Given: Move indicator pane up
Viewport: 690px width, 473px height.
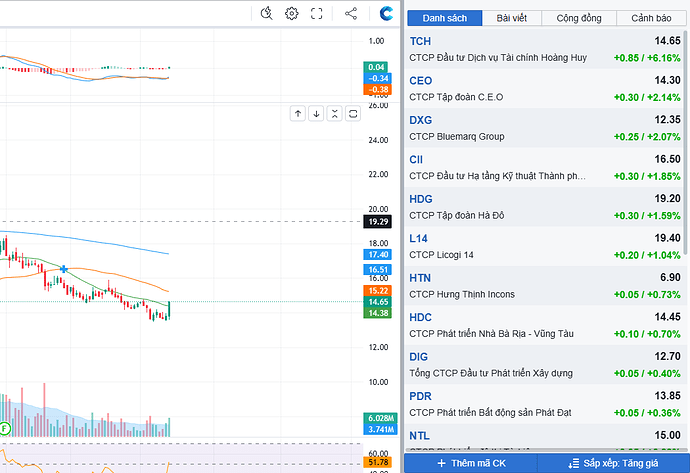Looking at the screenshot, I should point(298,114).
